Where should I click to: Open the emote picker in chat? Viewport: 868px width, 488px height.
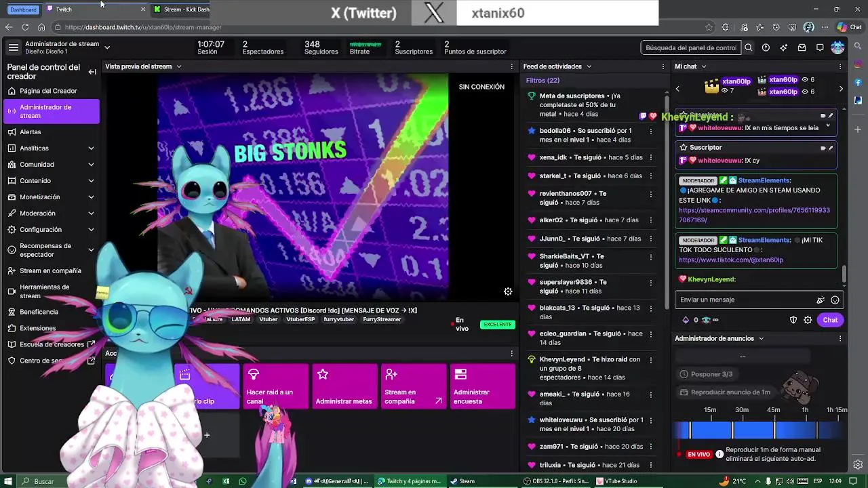[835, 300]
